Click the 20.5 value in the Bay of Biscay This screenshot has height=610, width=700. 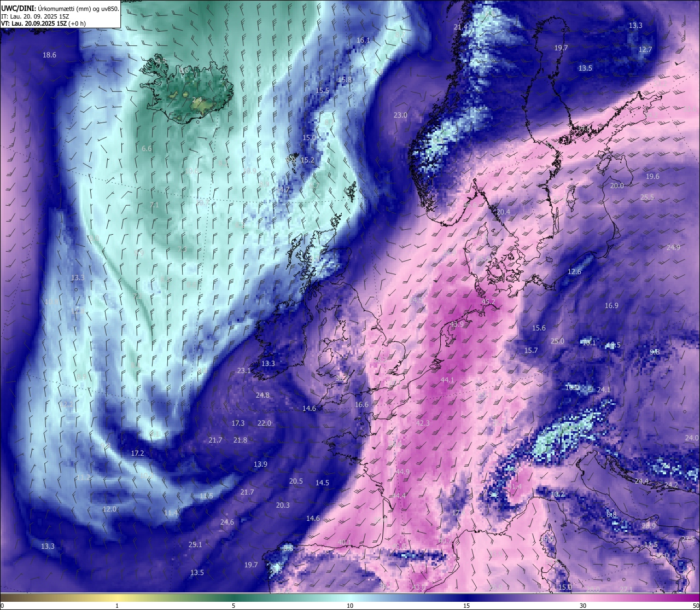pos(296,481)
